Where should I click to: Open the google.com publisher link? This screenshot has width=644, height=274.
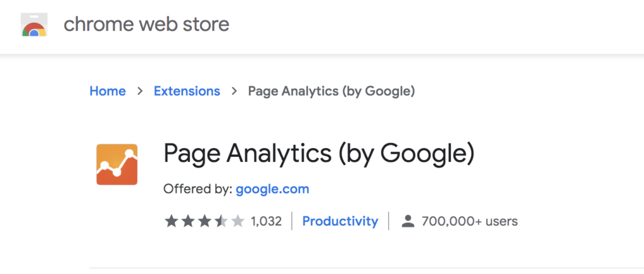(x=272, y=189)
